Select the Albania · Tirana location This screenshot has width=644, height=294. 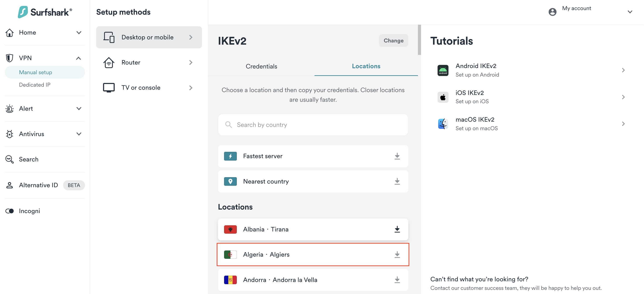coord(313,229)
